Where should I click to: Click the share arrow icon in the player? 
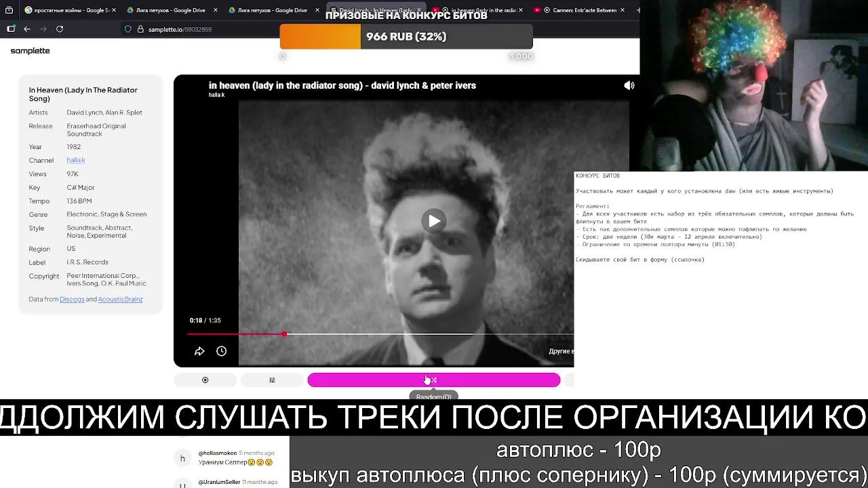tap(199, 351)
